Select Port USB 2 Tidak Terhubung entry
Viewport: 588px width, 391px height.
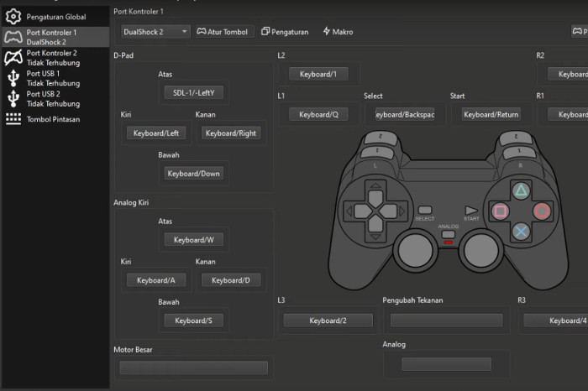click(55, 99)
